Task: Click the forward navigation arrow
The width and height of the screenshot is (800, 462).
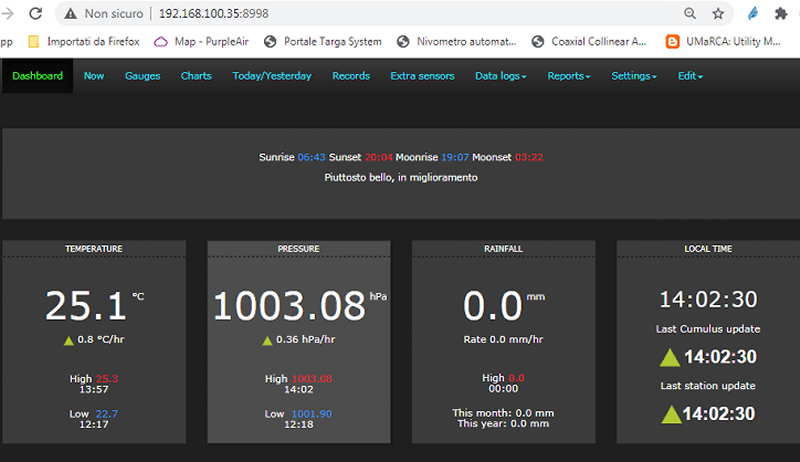Action: [x=7, y=13]
